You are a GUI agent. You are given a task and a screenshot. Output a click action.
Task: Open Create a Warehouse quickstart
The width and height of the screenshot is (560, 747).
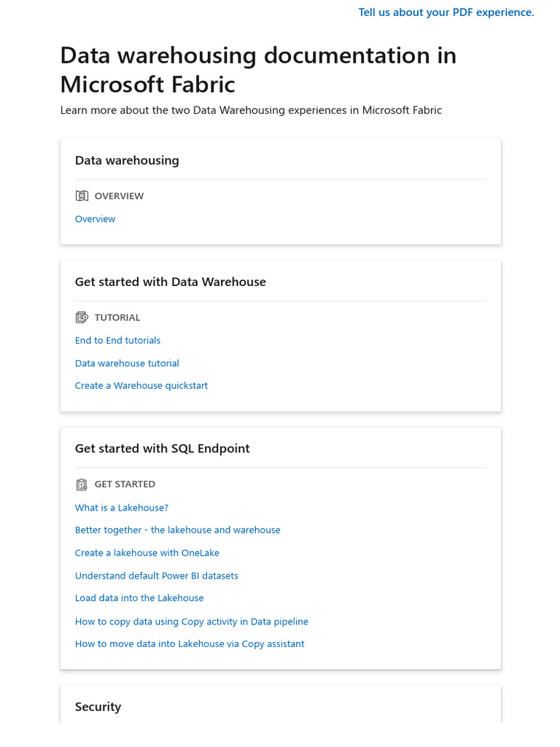point(141,386)
